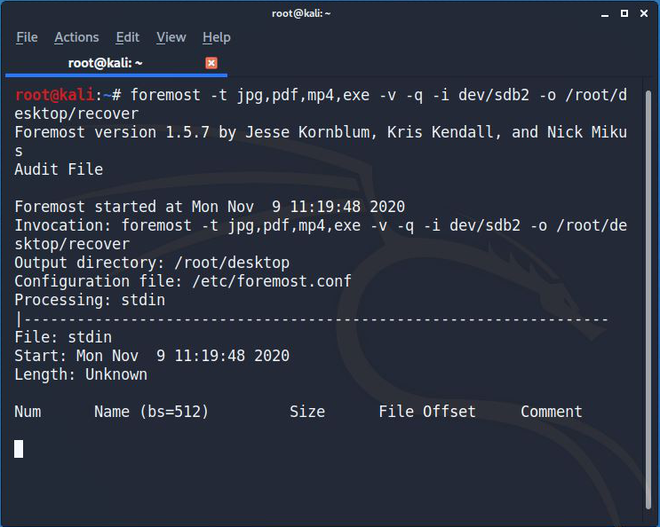Click the red root@kali prompt text
The height and width of the screenshot is (527, 660).
pyautogui.click(x=54, y=95)
